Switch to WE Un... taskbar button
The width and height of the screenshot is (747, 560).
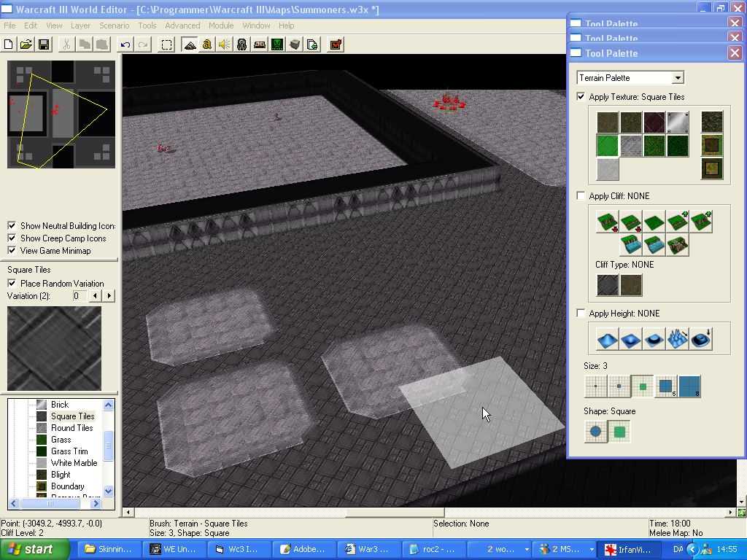(174, 550)
